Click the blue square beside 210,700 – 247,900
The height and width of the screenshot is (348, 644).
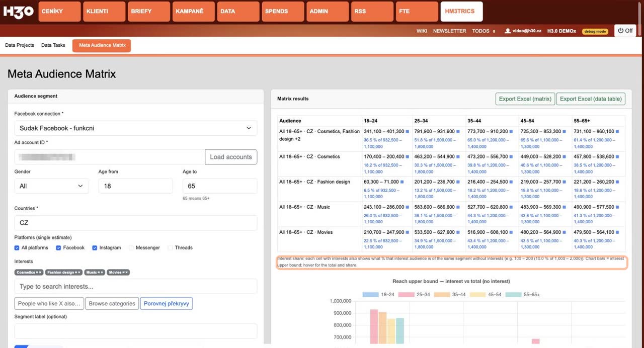[408, 232]
